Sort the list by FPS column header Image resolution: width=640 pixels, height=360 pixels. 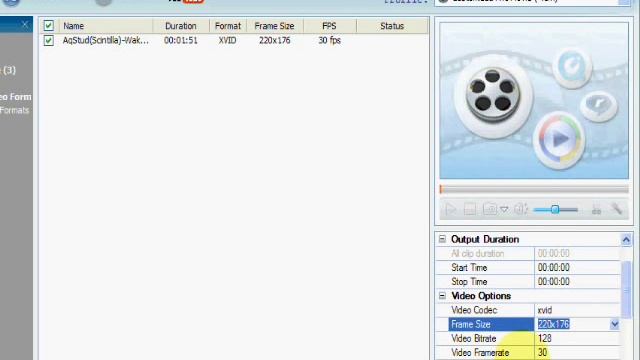tap(329, 26)
